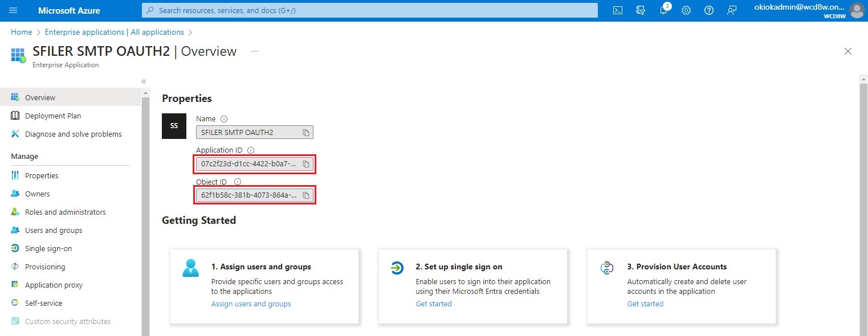Open the directory and subscription filter icon
868x336 pixels.
pyautogui.click(x=641, y=10)
